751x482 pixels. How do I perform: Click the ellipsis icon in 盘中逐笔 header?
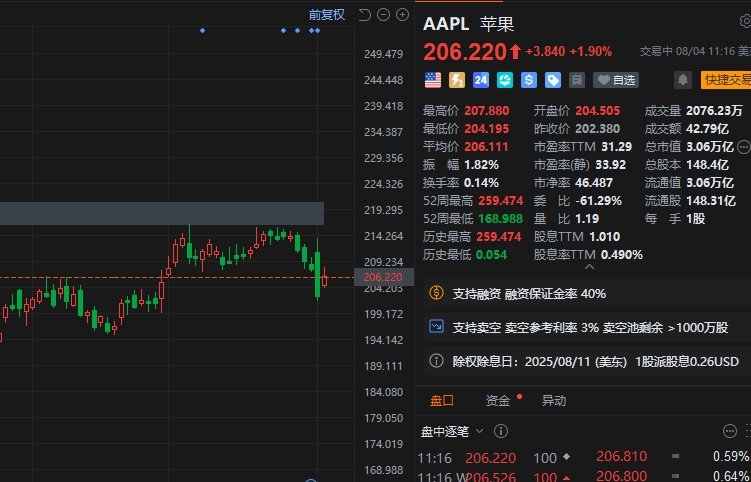tap(729, 431)
